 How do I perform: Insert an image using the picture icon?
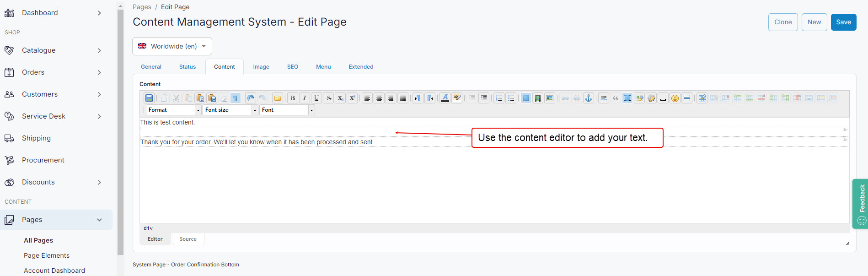point(550,98)
